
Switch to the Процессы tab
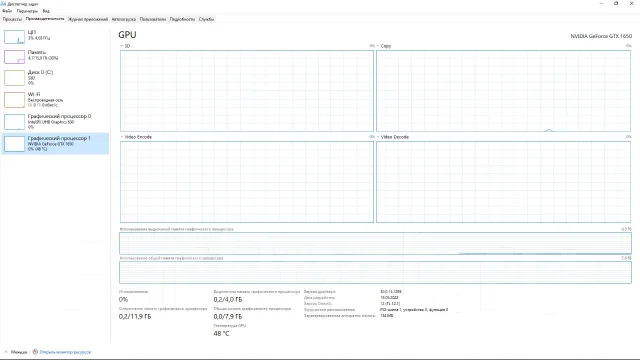pyautogui.click(x=12, y=19)
